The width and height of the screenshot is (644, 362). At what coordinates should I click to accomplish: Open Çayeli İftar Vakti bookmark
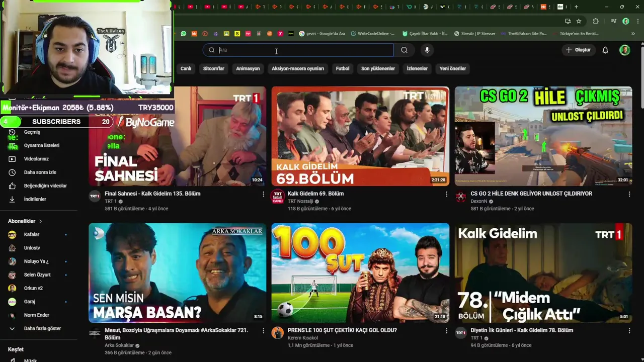(425, 34)
